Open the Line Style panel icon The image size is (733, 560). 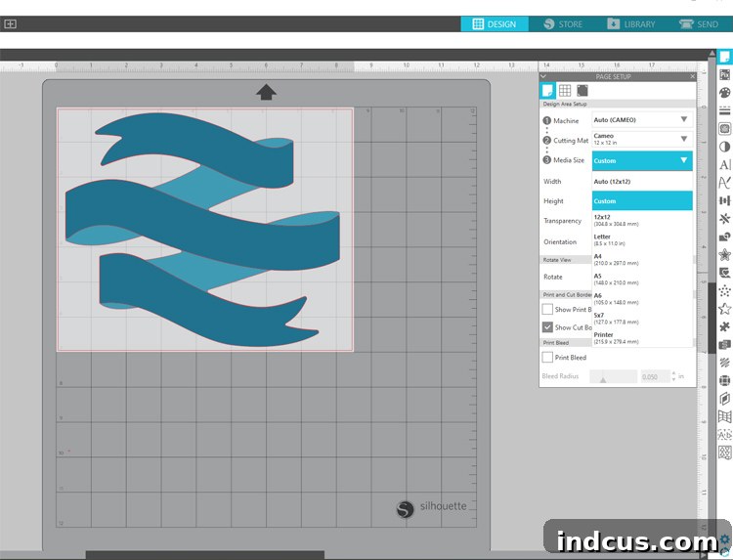(x=724, y=110)
